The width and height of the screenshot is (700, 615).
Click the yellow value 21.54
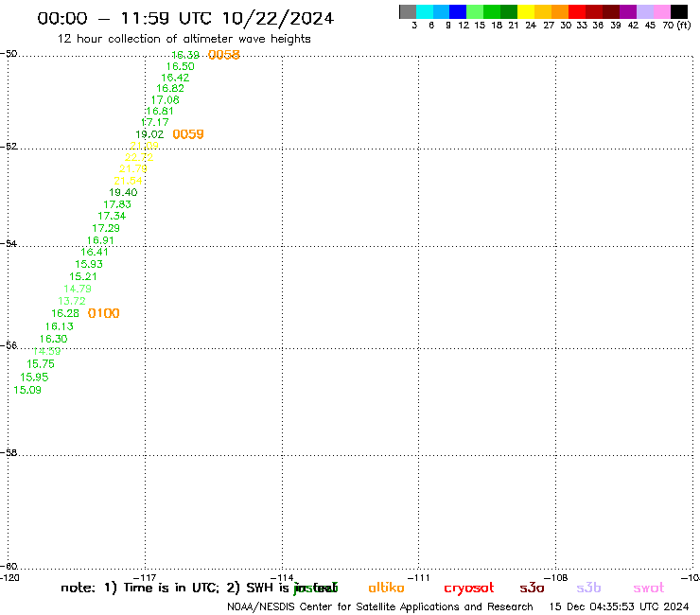(128, 181)
